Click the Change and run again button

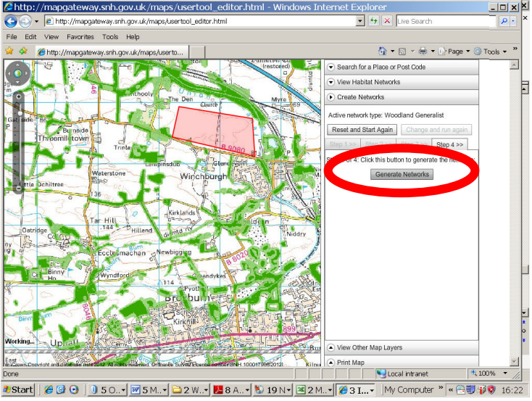[436, 130]
